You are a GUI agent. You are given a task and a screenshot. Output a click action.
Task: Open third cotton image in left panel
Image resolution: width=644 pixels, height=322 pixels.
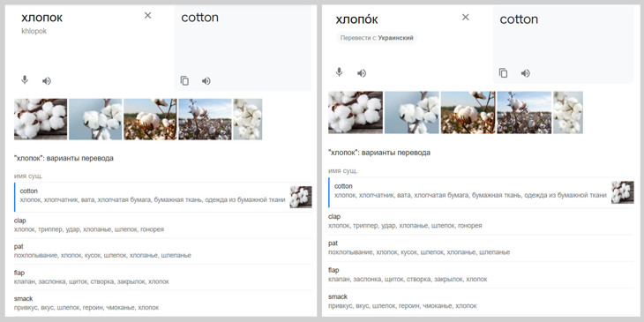[150, 119]
